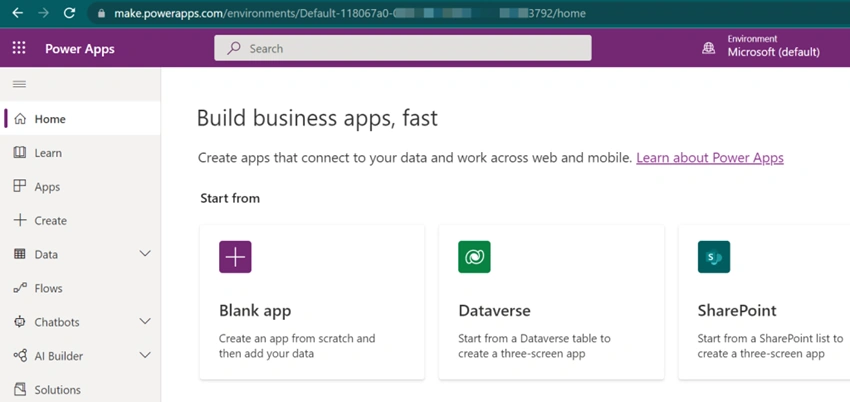Open the Learn about Power Apps link
Viewport: 850px width, 402px height.
710,158
